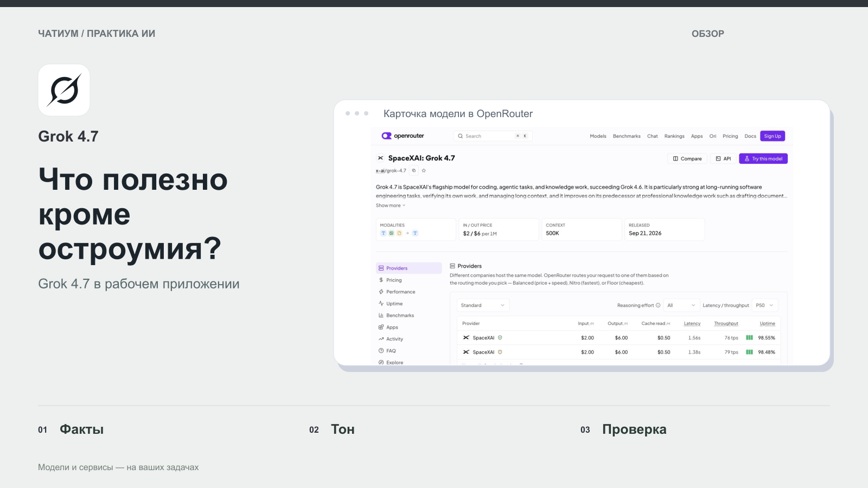Click the Grok slashed-circle logo tile
Image resolution: width=868 pixels, height=488 pixels.
(64, 90)
